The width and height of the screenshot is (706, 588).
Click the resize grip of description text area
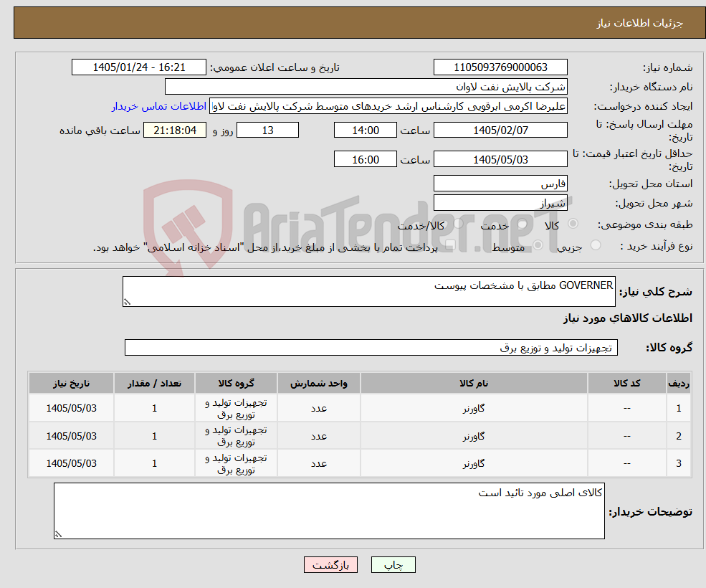click(127, 303)
